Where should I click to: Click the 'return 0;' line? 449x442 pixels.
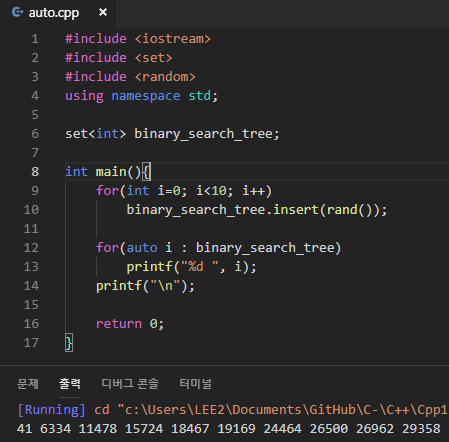pos(130,324)
